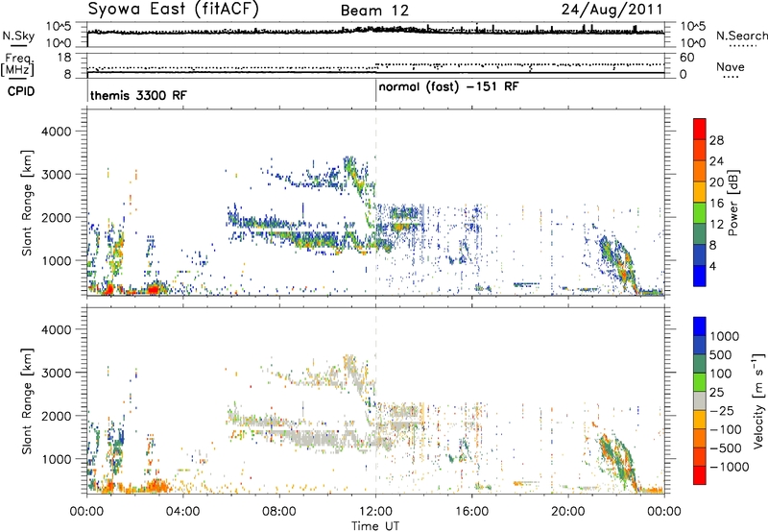Click the '-1000' velocity color bar value
This screenshot has height=532, width=768.
point(730,467)
